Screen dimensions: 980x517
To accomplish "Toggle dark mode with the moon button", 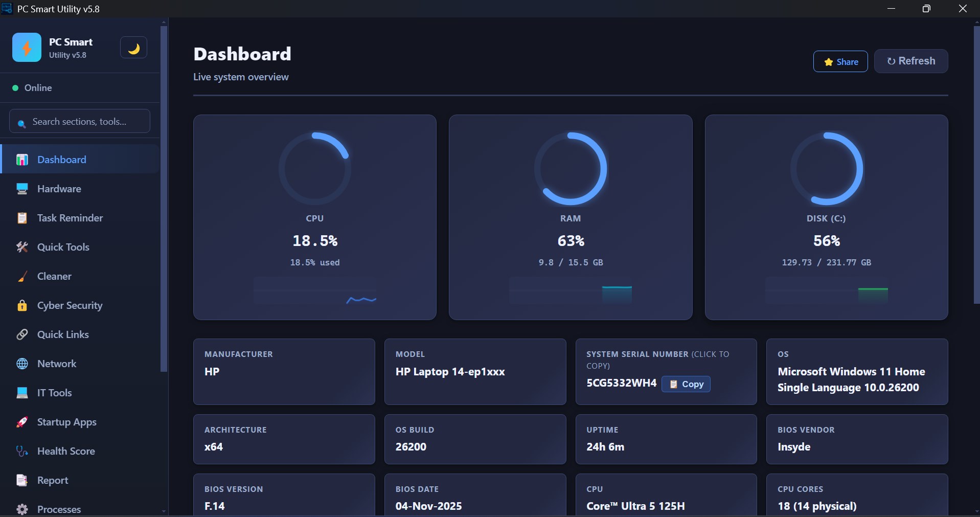I will tap(133, 48).
